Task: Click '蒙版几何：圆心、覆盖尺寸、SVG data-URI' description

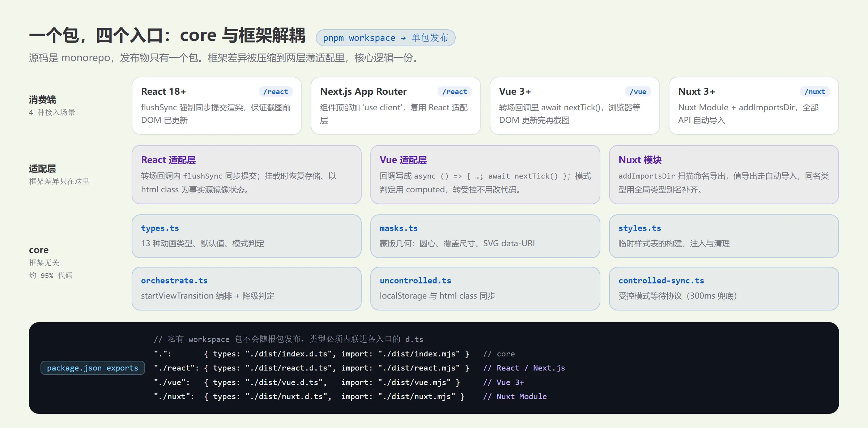Action: pyautogui.click(x=457, y=244)
